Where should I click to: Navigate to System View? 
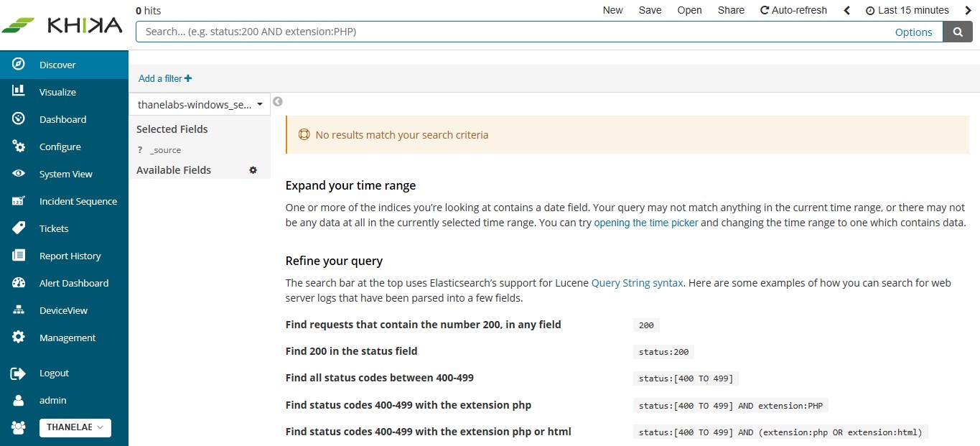(64, 174)
